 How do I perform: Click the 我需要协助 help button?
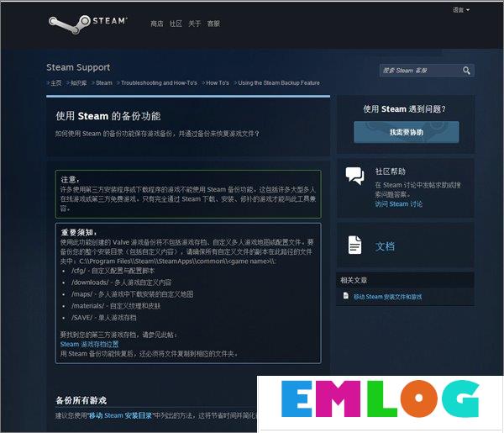click(x=407, y=132)
